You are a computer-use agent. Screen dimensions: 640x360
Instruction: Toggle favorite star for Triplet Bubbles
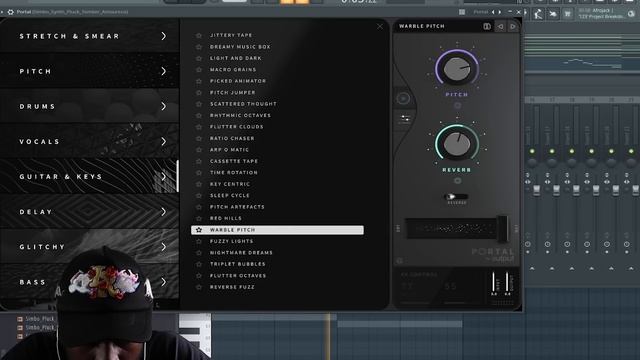199,264
